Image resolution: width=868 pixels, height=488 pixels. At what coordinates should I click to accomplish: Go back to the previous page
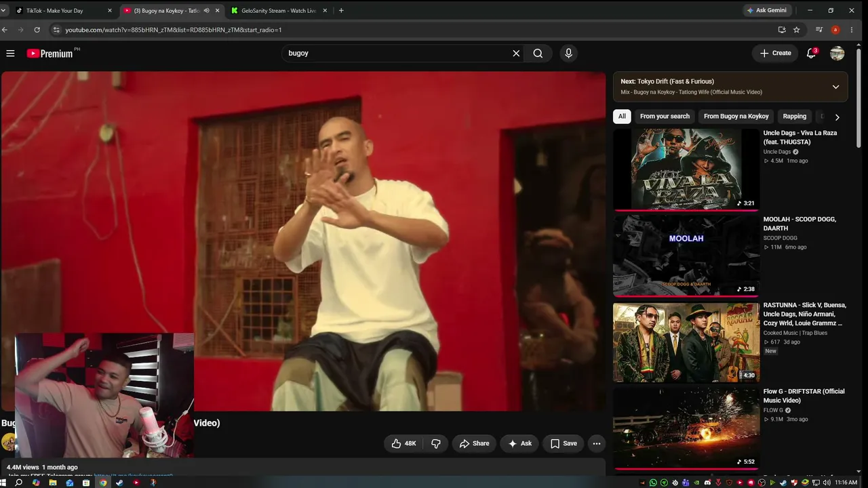[4, 30]
